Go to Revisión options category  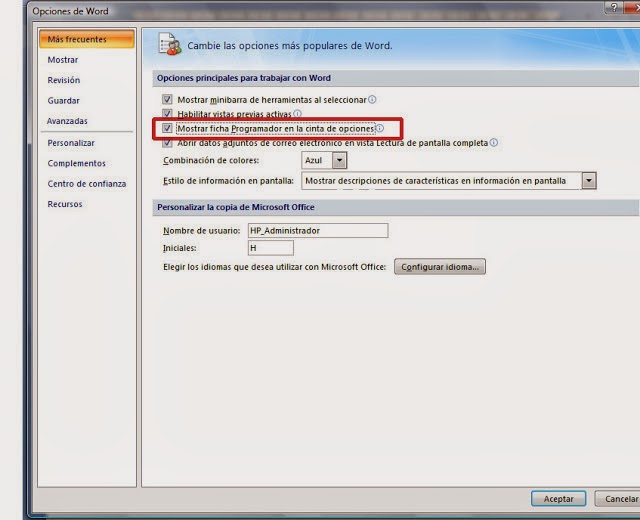point(64,80)
